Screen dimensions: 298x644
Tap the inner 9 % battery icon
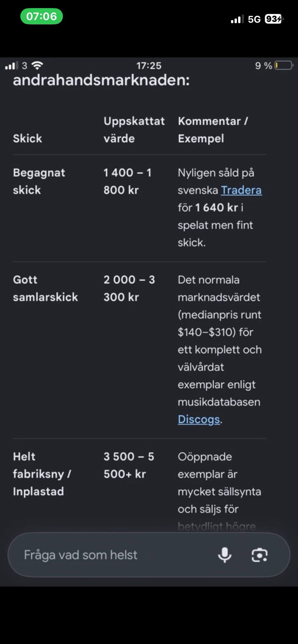click(x=284, y=65)
